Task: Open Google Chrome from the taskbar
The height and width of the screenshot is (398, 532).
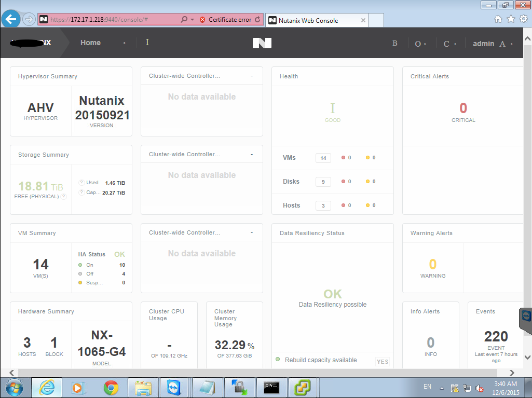Action: [x=111, y=388]
